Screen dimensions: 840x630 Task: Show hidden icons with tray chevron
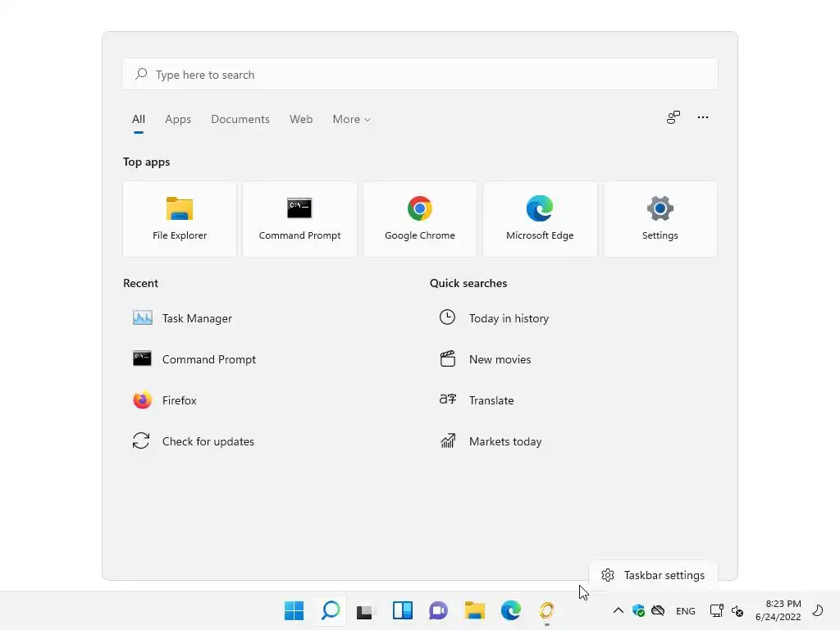tap(619, 610)
